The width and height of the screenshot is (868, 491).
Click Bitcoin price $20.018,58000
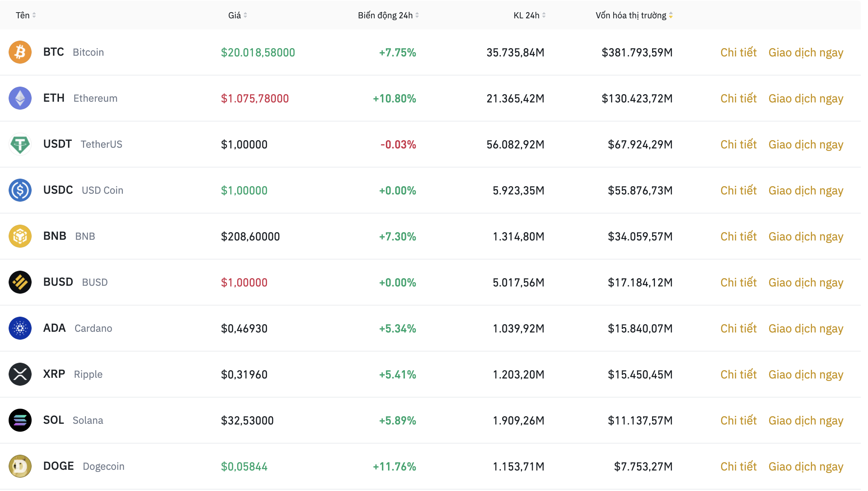(x=258, y=52)
